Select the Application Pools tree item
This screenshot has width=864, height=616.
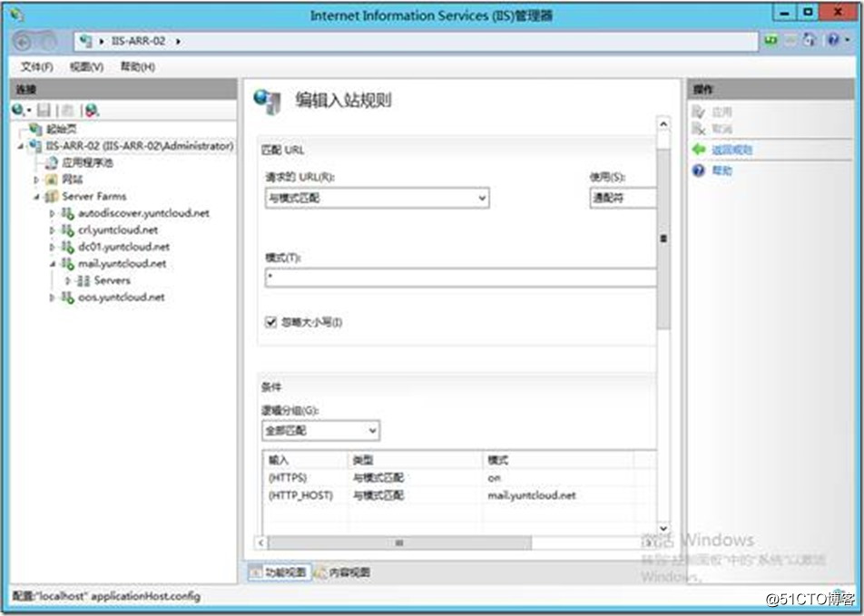(x=88, y=162)
